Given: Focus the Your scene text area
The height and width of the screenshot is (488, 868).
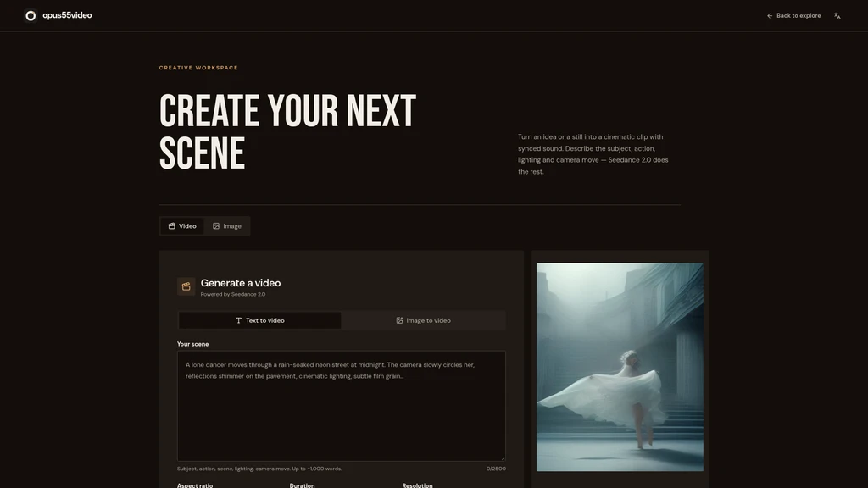Looking at the screenshot, I should (x=341, y=406).
